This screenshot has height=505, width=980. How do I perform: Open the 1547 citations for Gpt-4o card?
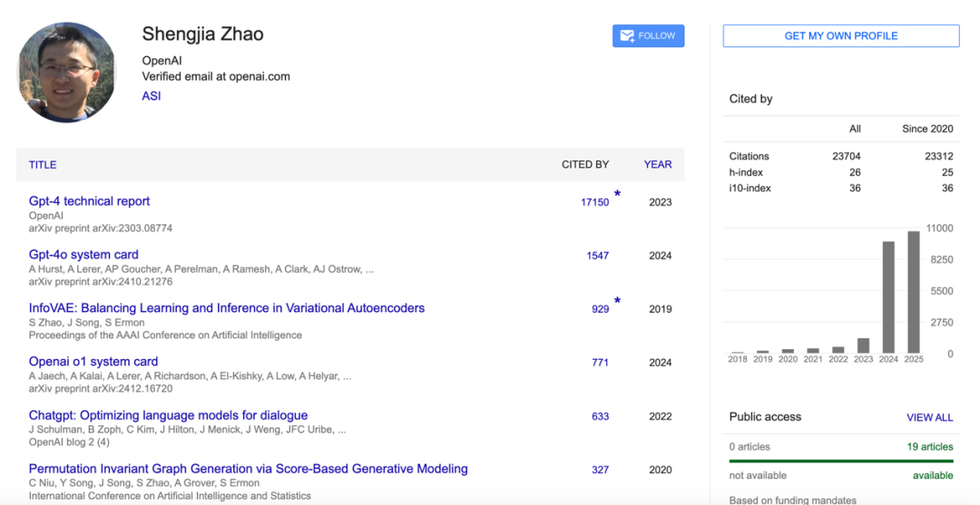(x=597, y=256)
